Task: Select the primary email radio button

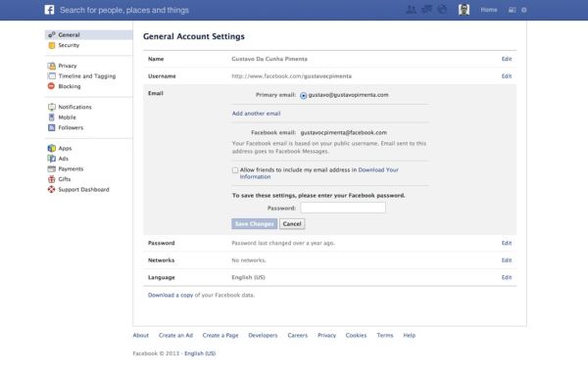Action: click(x=304, y=96)
